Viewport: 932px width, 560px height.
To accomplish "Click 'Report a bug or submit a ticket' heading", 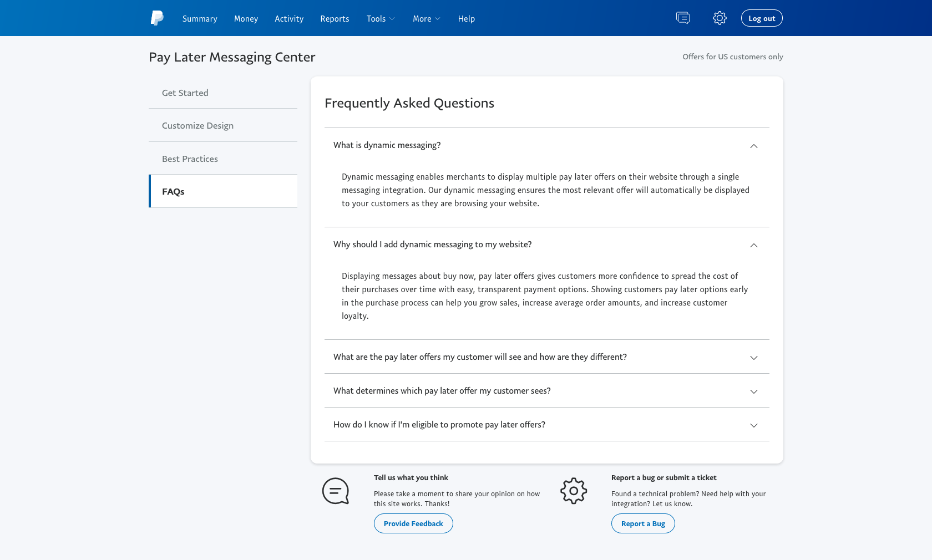I will tap(664, 477).
